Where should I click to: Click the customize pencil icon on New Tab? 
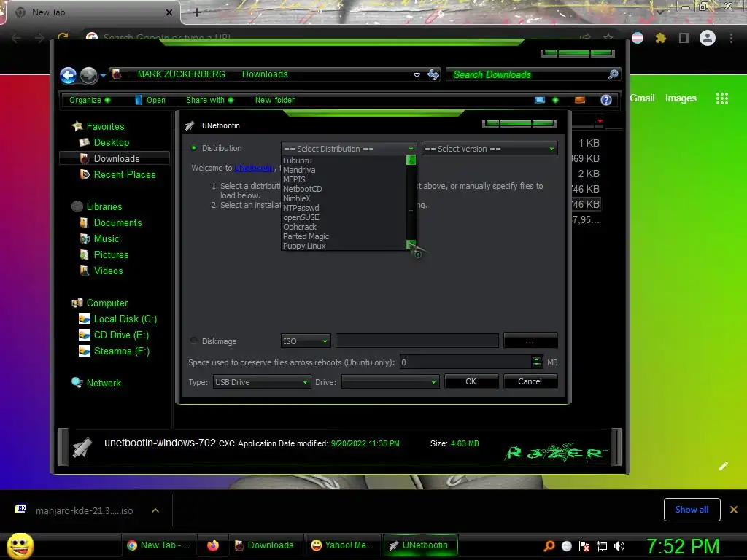pos(723,466)
